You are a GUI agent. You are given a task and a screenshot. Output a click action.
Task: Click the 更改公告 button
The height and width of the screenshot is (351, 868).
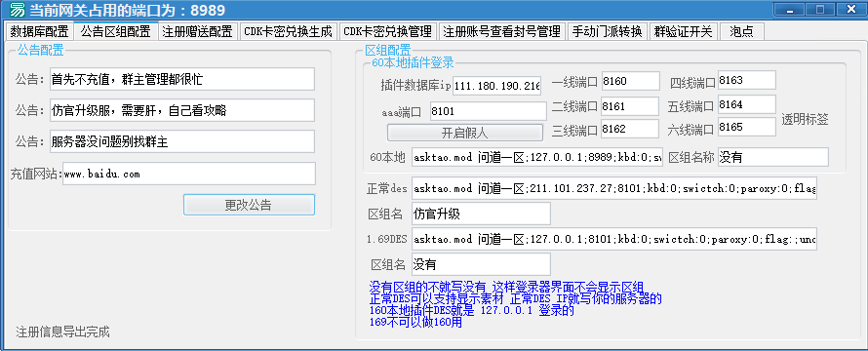[249, 205]
